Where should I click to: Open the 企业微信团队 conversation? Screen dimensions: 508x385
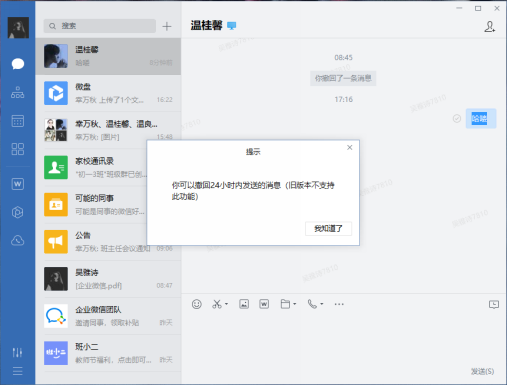(108, 316)
